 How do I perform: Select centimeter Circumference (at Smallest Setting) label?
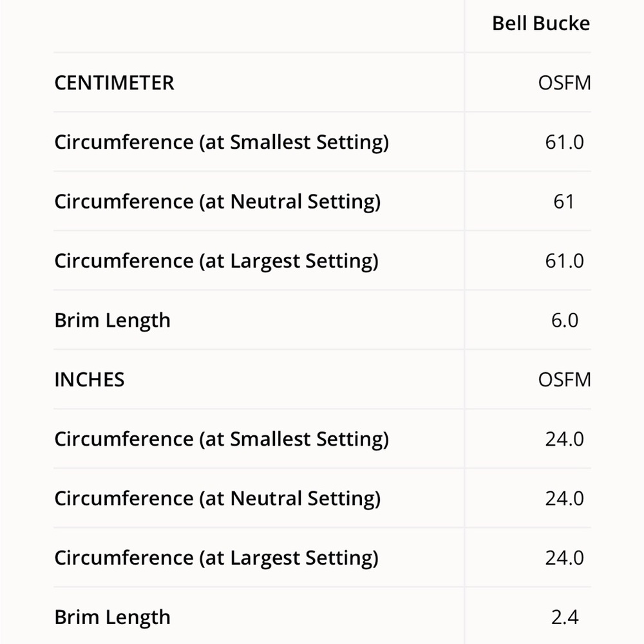(x=222, y=144)
